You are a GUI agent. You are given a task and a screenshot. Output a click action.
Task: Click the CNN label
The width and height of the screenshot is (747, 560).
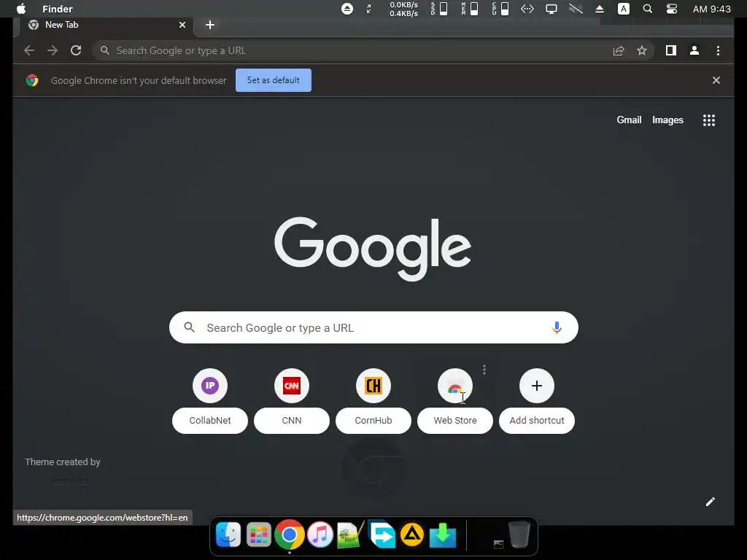(292, 421)
